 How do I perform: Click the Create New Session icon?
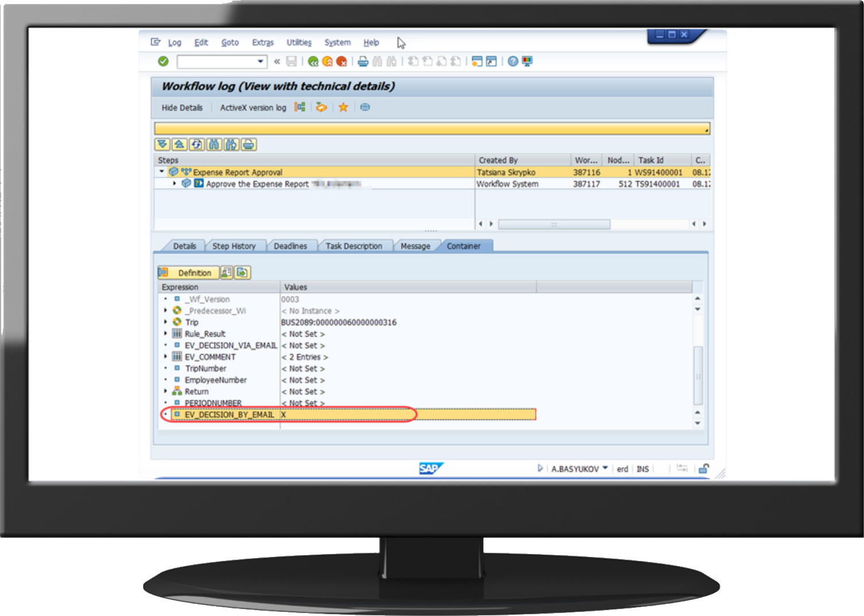(x=477, y=61)
